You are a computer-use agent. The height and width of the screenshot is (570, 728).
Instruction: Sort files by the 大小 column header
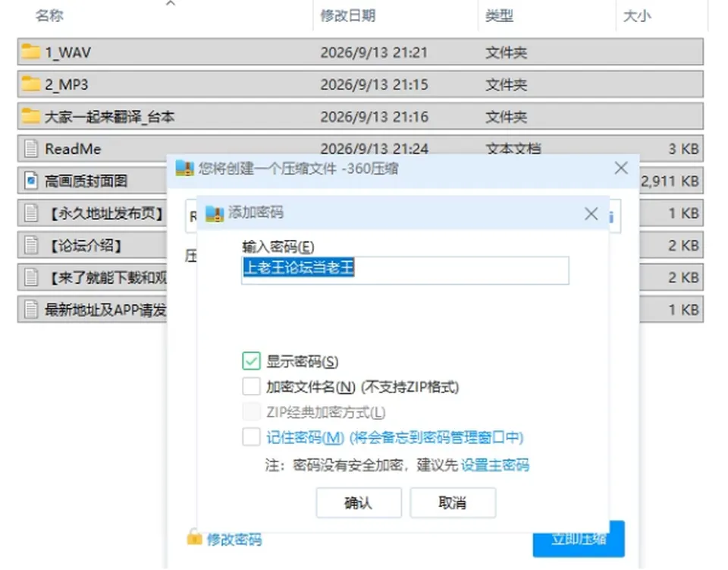(x=637, y=16)
